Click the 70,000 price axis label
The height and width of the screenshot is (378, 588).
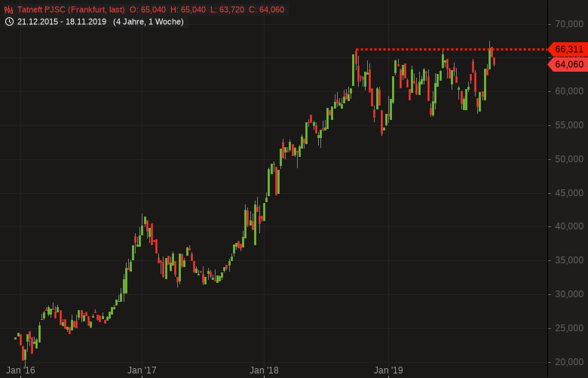(569, 24)
